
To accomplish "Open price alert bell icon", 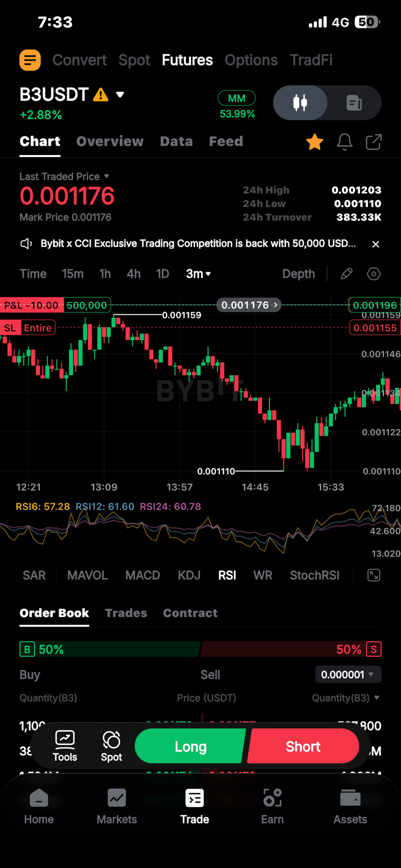I will point(344,142).
